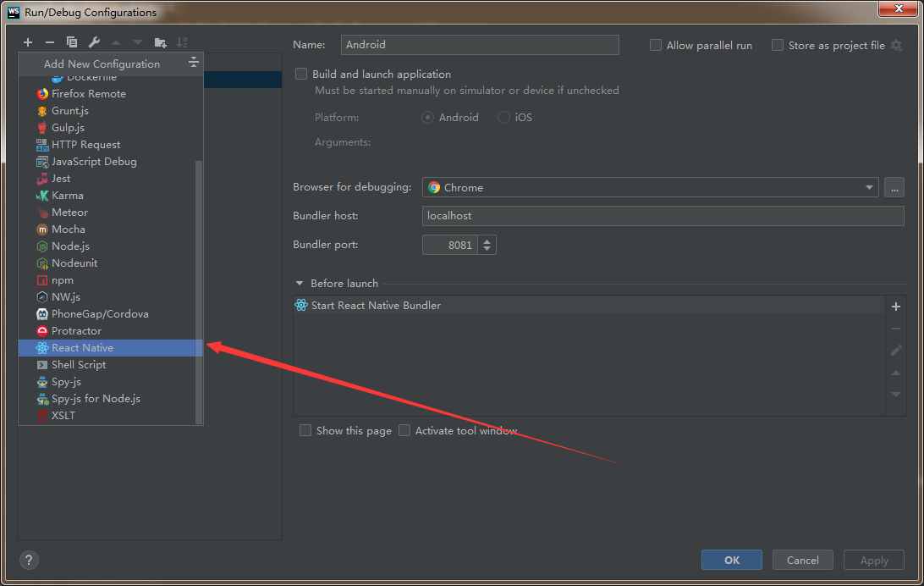The width and height of the screenshot is (924, 586).
Task: Select PhoneGap/Cordova configuration
Action: coord(111,314)
